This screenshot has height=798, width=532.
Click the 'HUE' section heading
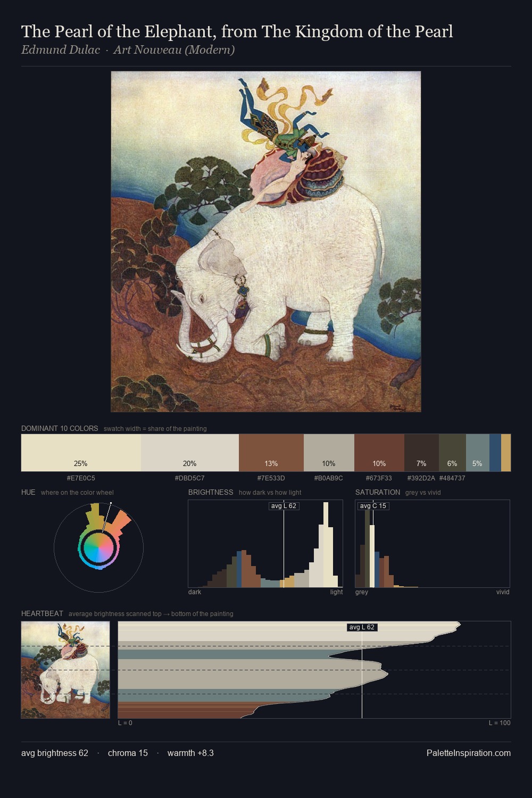click(28, 492)
